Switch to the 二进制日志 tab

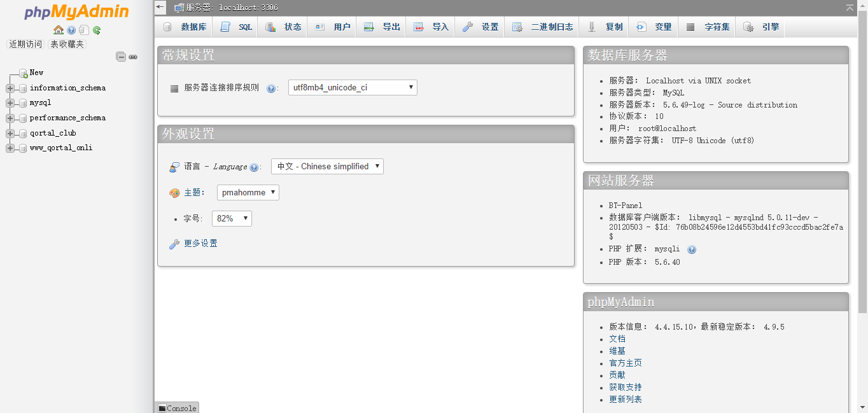click(x=543, y=27)
